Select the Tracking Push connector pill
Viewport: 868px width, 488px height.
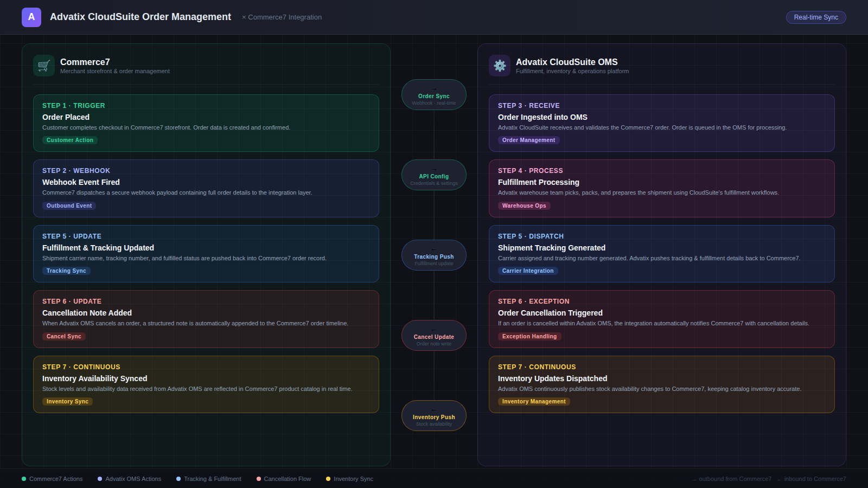tap(434, 255)
